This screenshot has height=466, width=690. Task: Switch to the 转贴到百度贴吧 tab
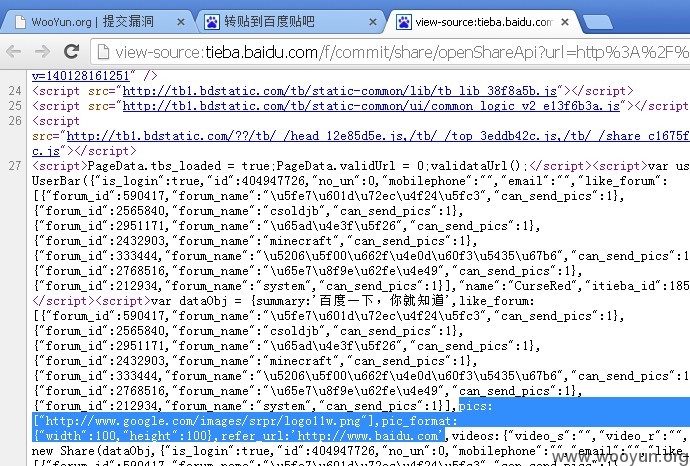[x=290, y=22]
